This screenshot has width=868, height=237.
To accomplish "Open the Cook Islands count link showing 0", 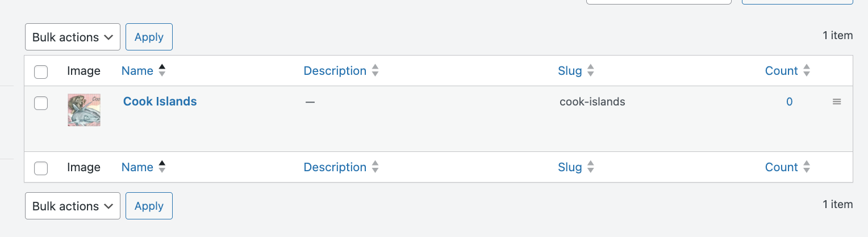I will (x=789, y=102).
